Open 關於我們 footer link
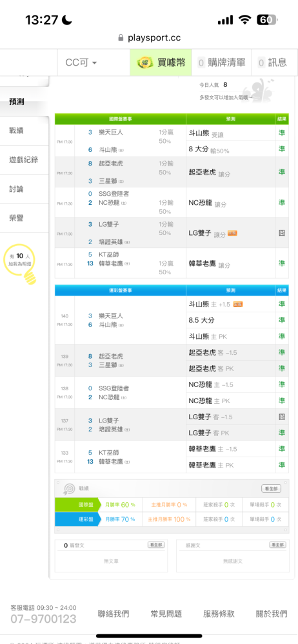Viewport: 298px width, 644px height. [x=272, y=614]
